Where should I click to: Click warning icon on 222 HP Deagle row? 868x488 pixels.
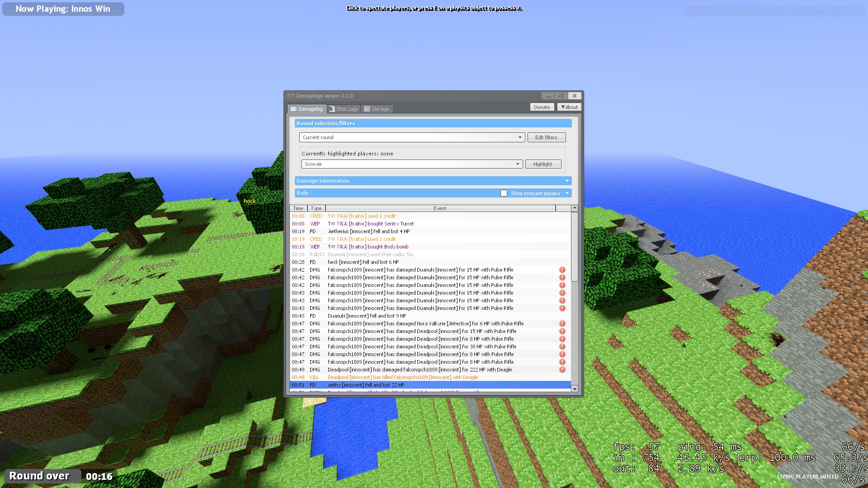pyautogui.click(x=562, y=370)
